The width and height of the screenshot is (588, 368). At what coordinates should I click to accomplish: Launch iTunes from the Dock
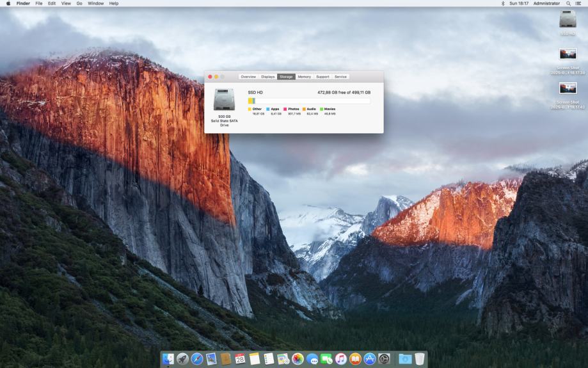point(341,359)
